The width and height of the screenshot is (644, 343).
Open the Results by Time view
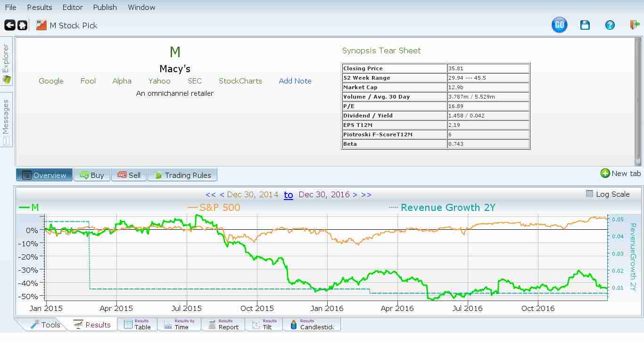(179, 325)
